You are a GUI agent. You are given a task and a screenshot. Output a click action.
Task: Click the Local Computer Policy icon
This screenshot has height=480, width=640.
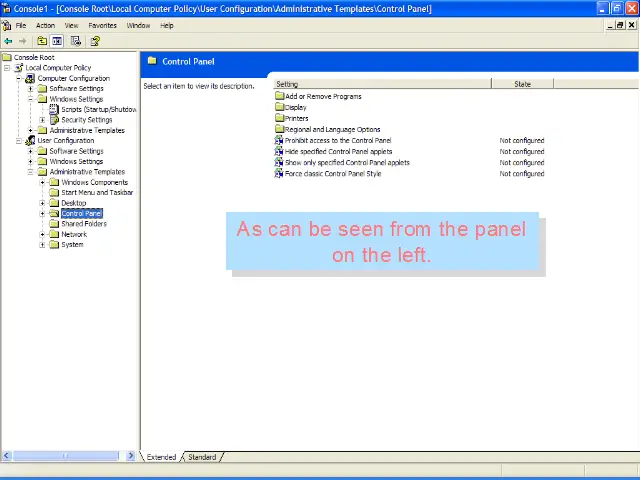19,68
